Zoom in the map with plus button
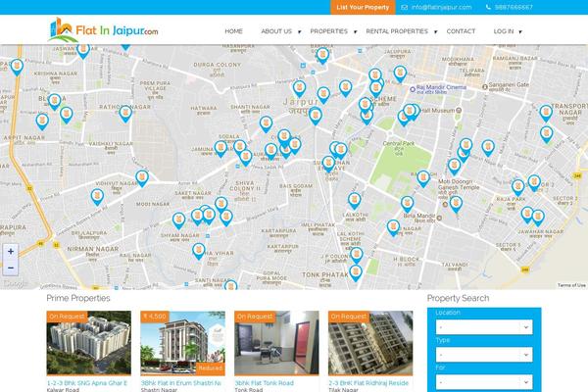Image resolution: width=588 pixels, height=392 pixels. click(x=11, y=252)
